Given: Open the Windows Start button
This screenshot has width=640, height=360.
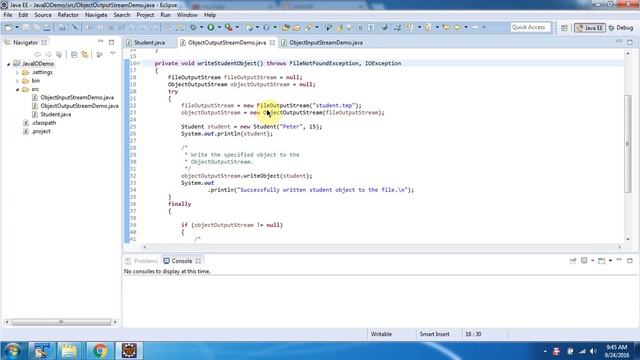Looking at the screenshot, I should [x=13, y=351].
